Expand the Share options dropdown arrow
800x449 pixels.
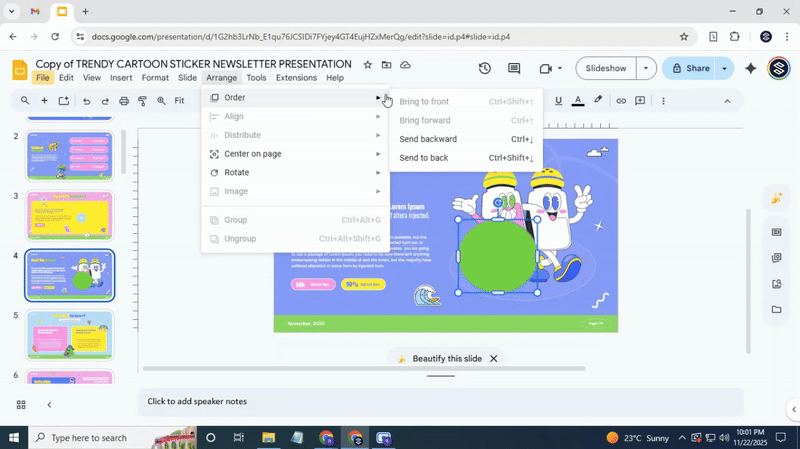click(724, 69)
